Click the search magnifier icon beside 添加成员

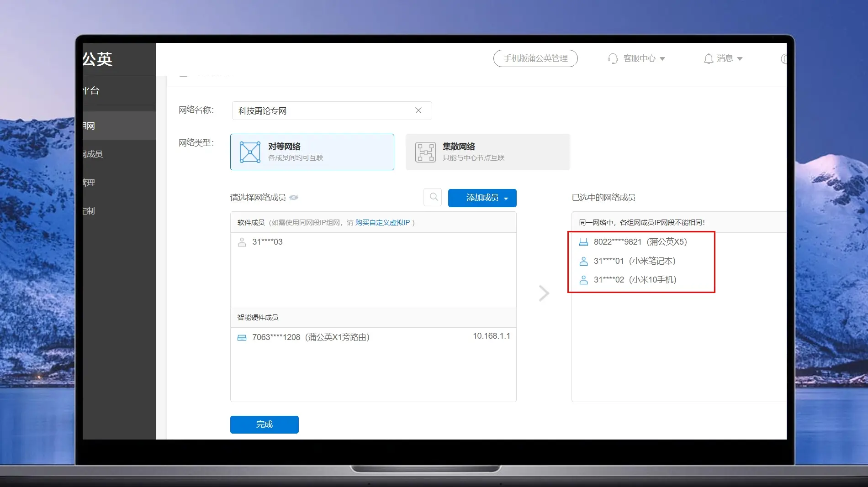(x=433, y=197)
